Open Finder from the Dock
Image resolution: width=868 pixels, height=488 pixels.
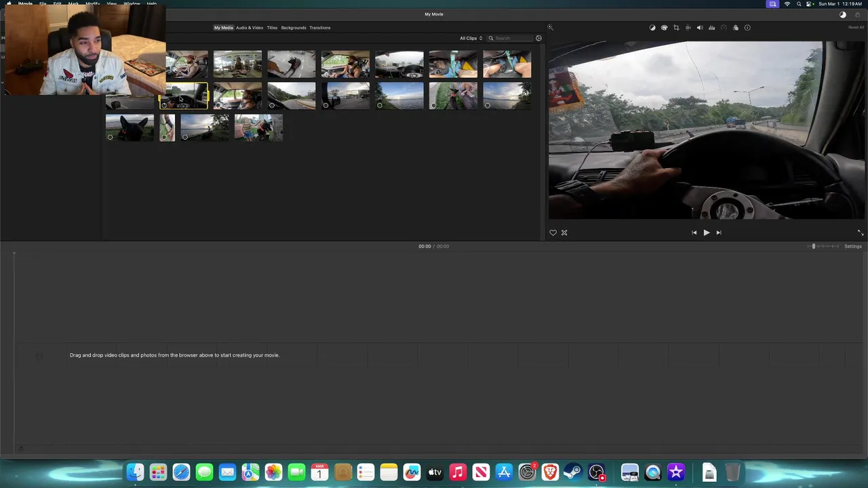click(136, 472)
